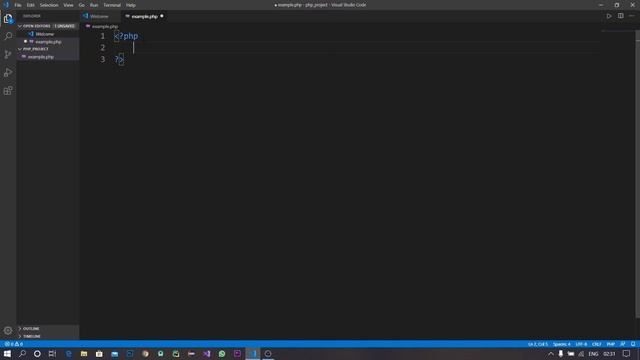The image size is (640, 360).
Task: Select the example.php editor tab
Action: (x=144, y=16)
